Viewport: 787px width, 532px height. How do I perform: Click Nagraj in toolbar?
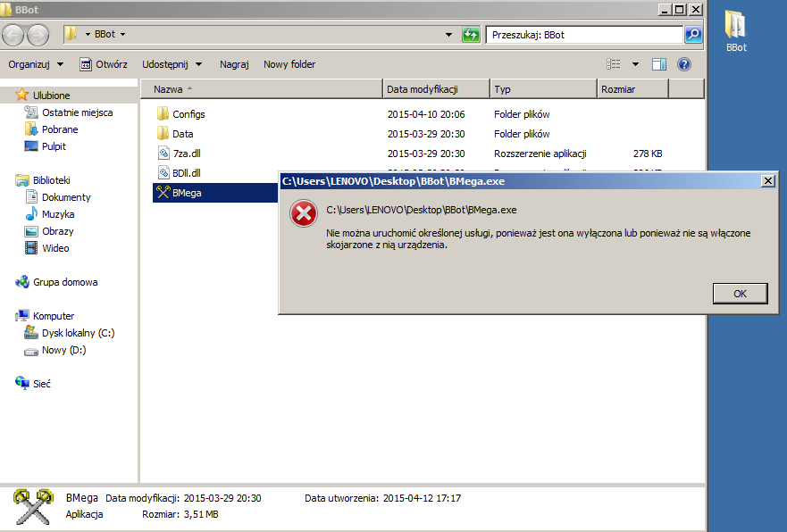[234, 64]
